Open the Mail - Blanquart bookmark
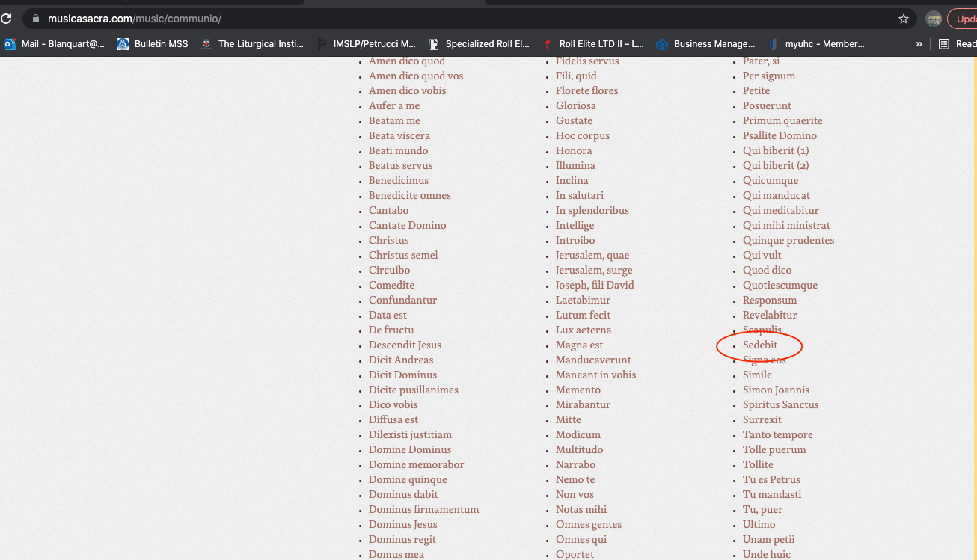This screenshot has width=977, height=560. click(55, 44)
